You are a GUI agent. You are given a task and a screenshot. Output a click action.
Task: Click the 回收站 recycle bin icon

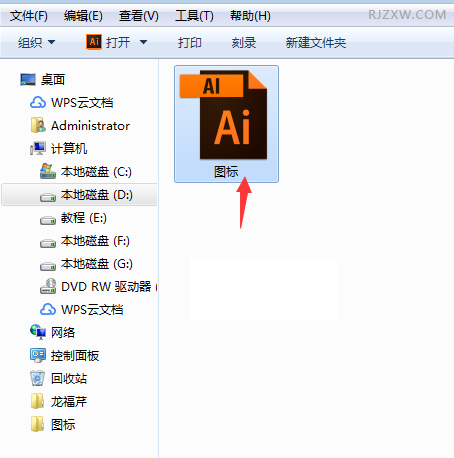click(38, 378)
